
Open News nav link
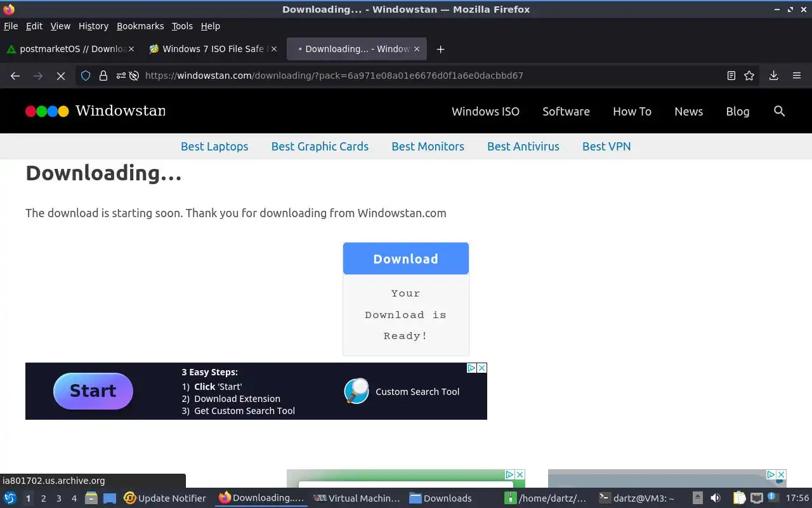pyautogui.click(x=688, y=111)
